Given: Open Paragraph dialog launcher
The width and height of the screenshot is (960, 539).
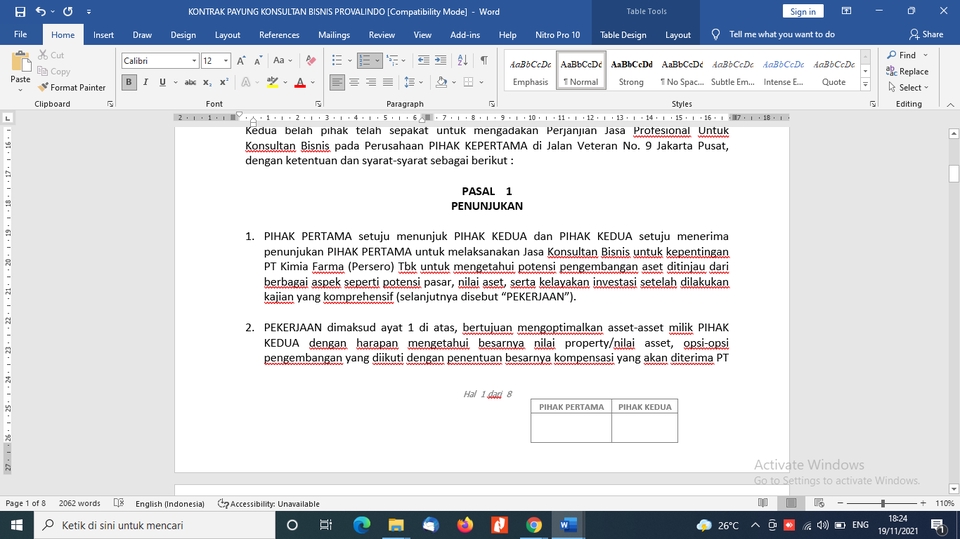Looking at the screenshot, I should pos(492,104).
